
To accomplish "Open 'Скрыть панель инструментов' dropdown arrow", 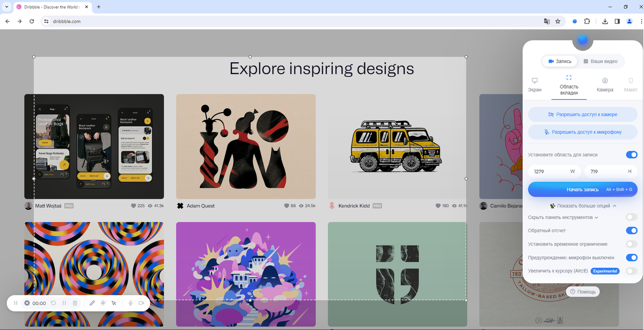I will click(x=596, y=218).
